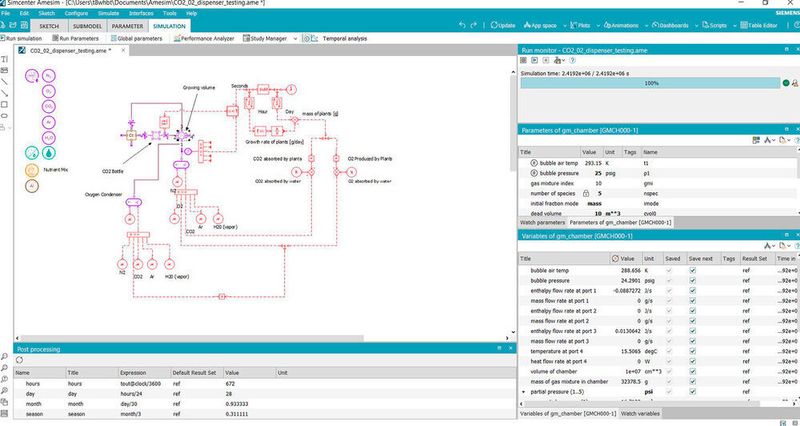Toggle Save next for mass of gas mixture in chamber
Image resolution: width=800 pixels, height=426 pixels.
pos(692,382)
